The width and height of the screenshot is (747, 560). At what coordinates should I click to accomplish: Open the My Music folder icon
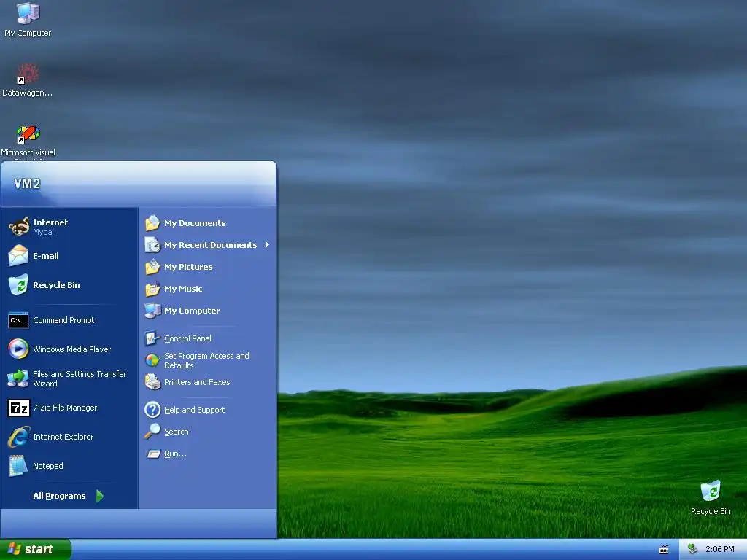(x=152, y=289)
